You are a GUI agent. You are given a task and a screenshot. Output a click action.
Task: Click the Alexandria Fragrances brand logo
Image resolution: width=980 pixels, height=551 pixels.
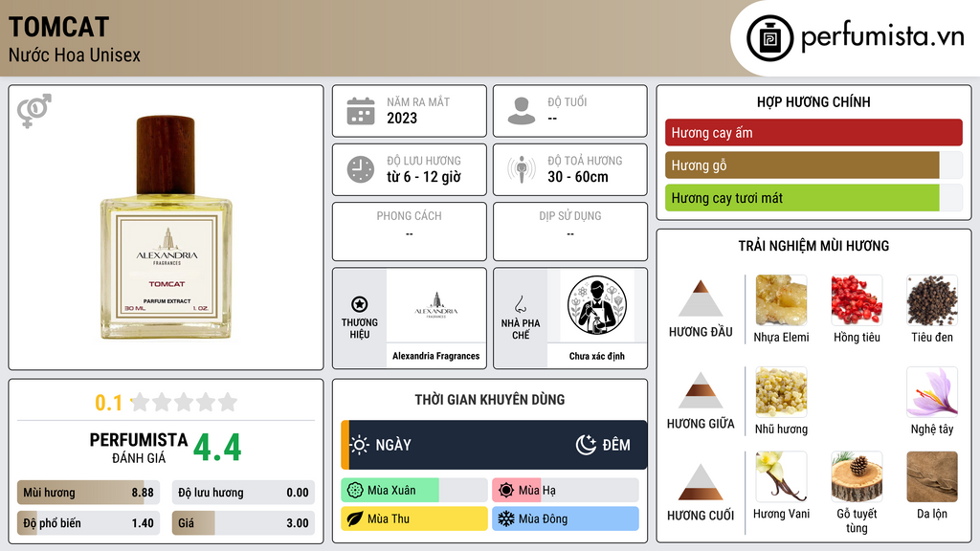tap(436, 305)
